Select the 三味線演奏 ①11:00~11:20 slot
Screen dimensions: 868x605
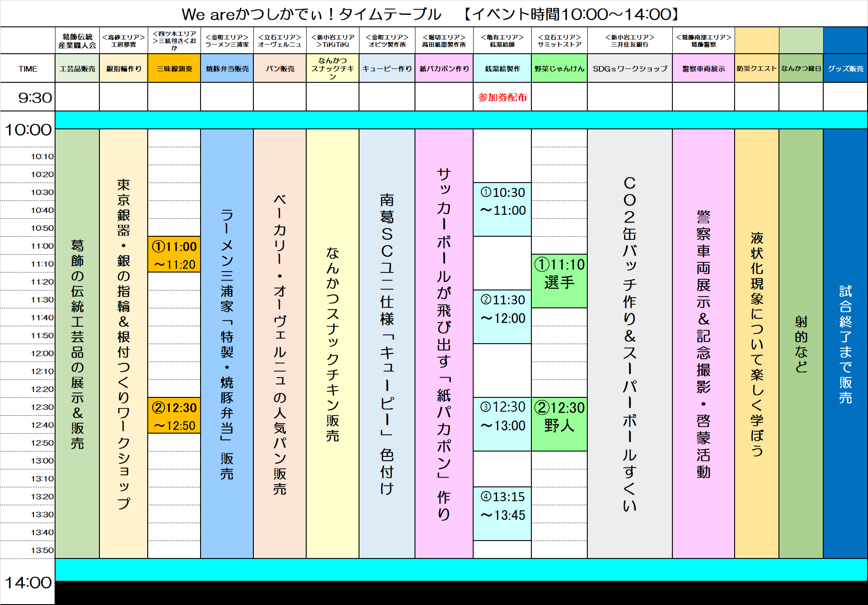coord(174,255)
